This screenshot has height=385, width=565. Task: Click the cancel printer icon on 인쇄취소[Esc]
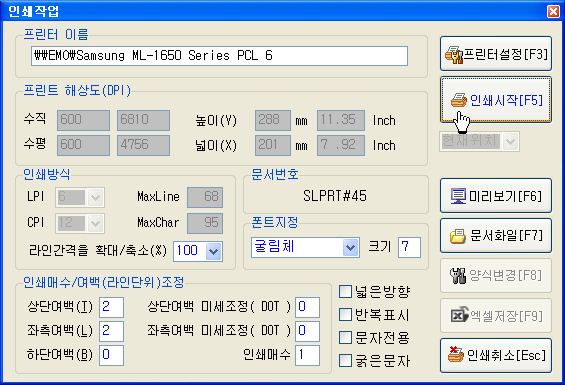[456, 354]
